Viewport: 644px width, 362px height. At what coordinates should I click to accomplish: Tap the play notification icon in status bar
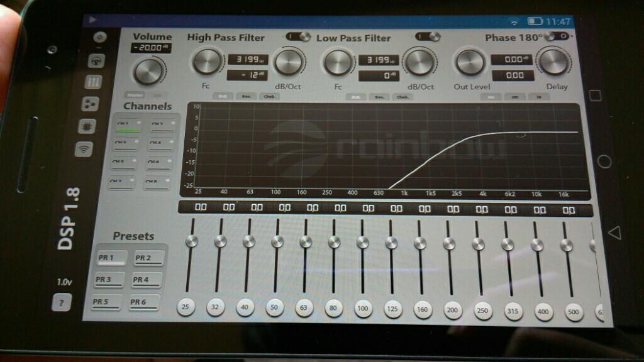tap(93, 19)
